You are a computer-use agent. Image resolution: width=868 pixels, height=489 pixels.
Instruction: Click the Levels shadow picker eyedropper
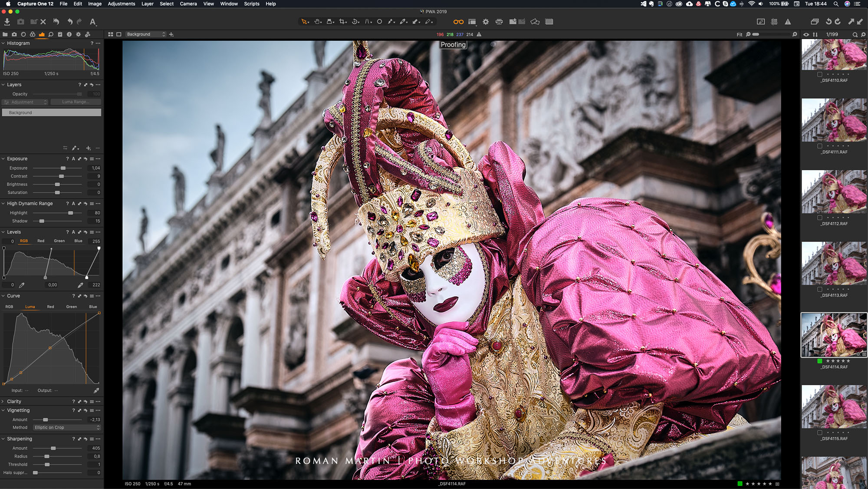(x=22, y=285)
